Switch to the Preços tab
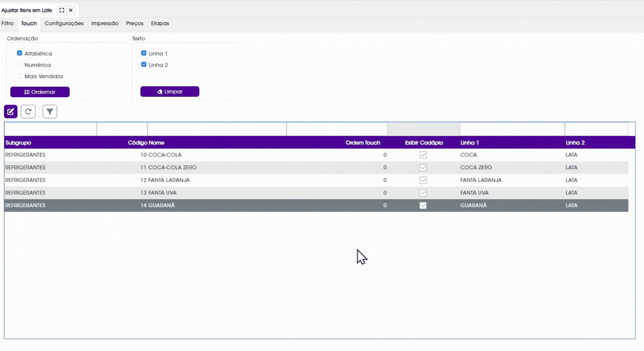 (135, 24)
